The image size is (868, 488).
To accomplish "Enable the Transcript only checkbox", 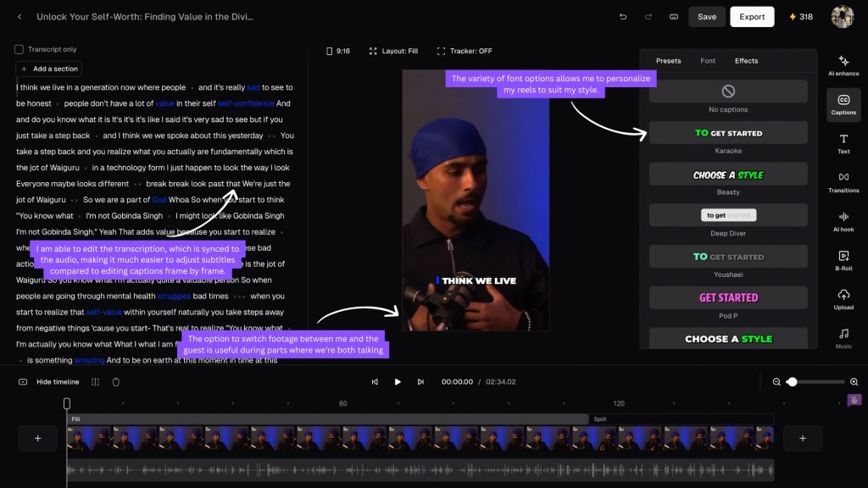I will [19, 49].
